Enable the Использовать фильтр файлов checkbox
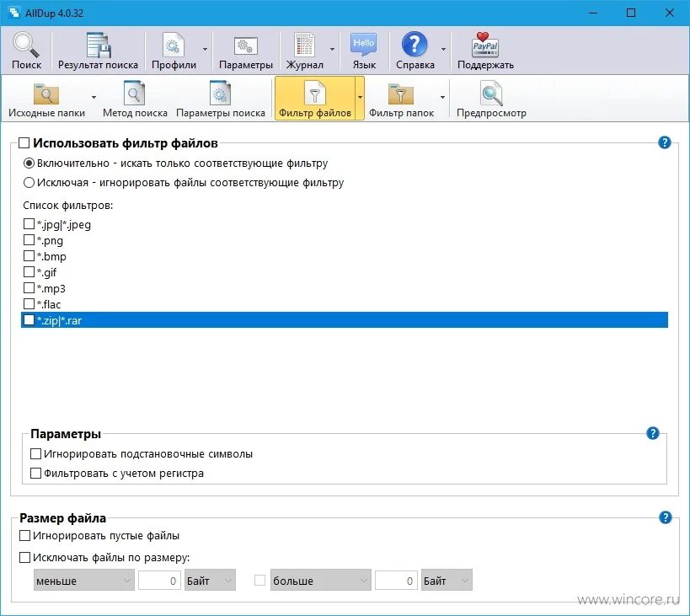Screen dimensions: 690x616 click(24, 143)
